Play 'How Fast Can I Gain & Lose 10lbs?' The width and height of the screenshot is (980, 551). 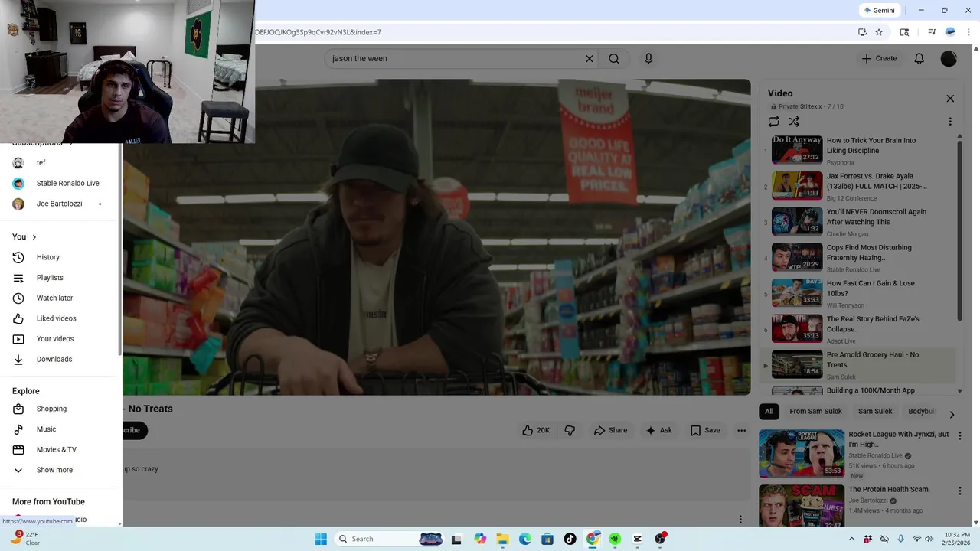tap(857, 293)
